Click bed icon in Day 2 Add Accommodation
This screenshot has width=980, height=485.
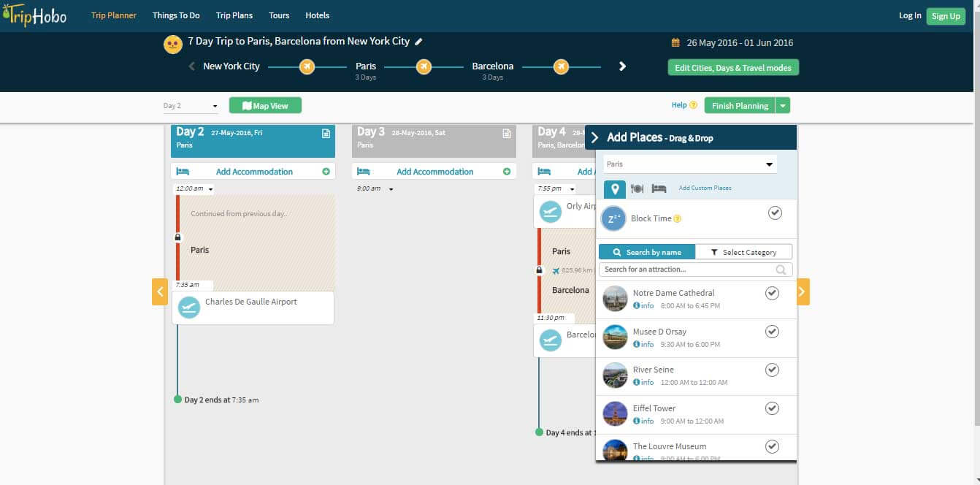(x=183, y=172)
